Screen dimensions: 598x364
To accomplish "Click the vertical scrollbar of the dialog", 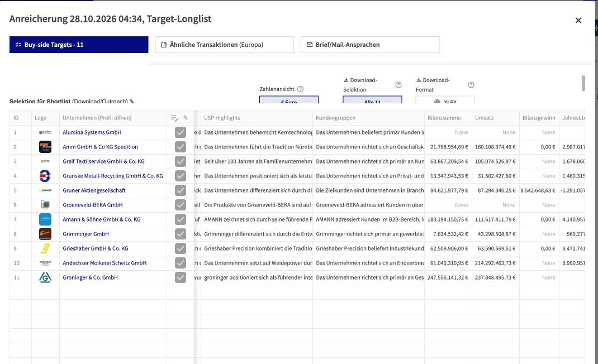I will (583, 83).
